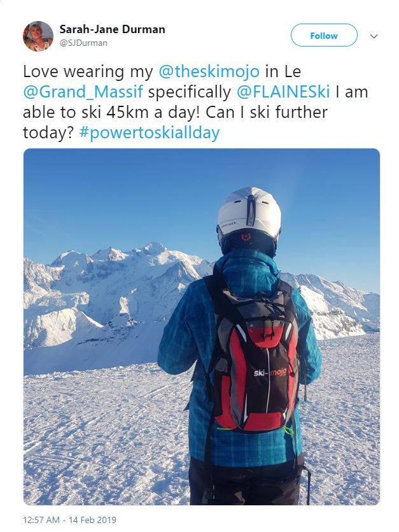This screenshot has height=532, width=399.
Task: Open the @FLAINESki mention
Action: click(x=283, y=92)
